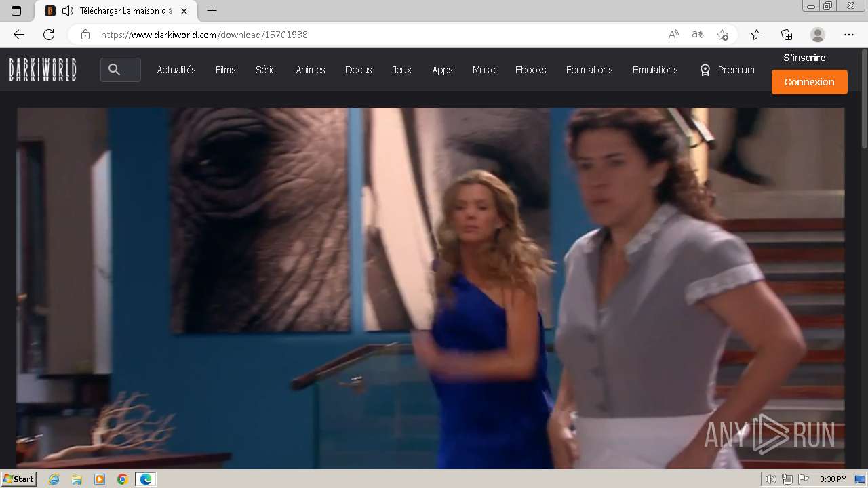Switch to Edge in taskbar
The height and width of the screenshot is (488, 868).
(x=146, y=479)
